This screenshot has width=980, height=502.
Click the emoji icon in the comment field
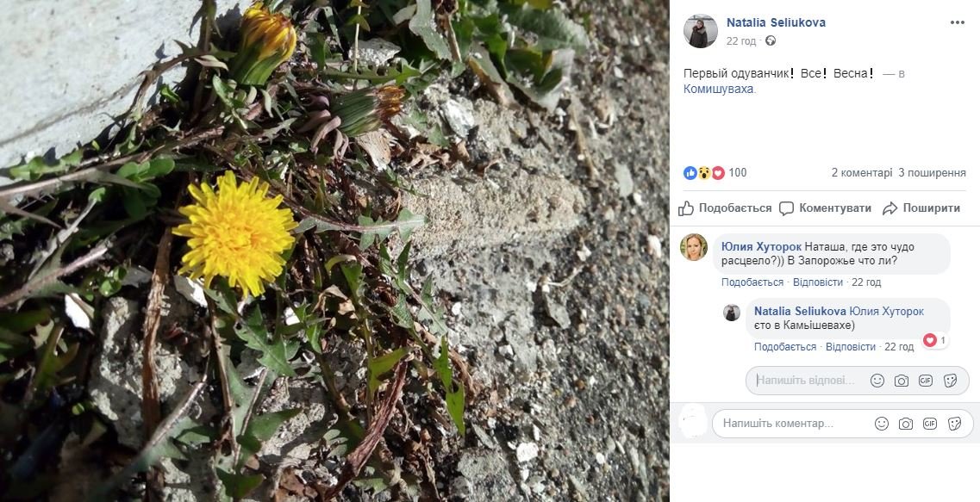tap(882, 424)
